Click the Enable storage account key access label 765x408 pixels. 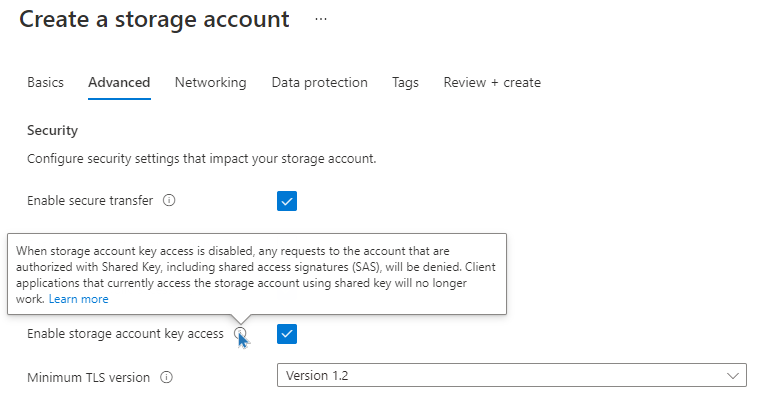(125, 334)
